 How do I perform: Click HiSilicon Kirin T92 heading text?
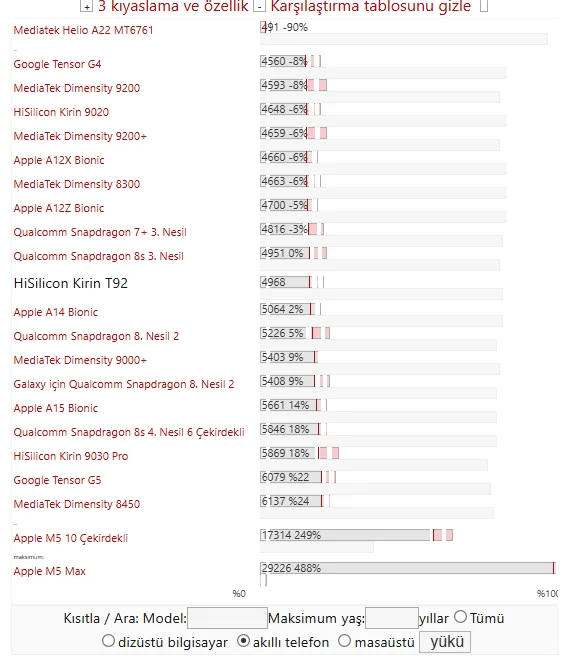click(x=71, y=283)
